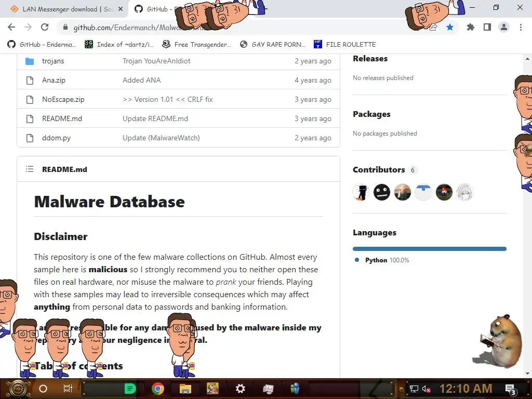This screenshot has height=399, width=532.
Task: Open the steampunk Start button
Action: click(17, 389)
